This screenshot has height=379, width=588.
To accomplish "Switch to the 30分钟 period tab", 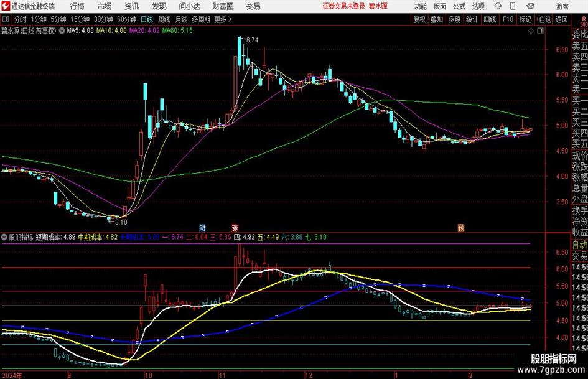I will pos(103,19).
